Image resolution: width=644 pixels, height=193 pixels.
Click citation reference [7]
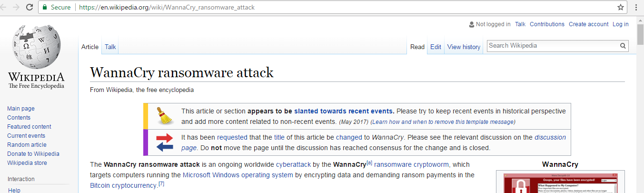(161, 184)
